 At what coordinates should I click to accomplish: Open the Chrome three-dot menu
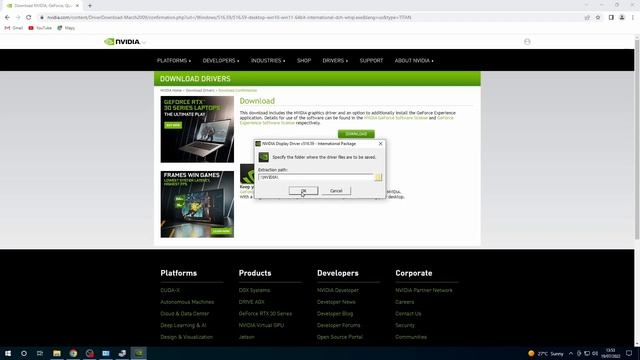pyautogui.click(x=633, y=18)
